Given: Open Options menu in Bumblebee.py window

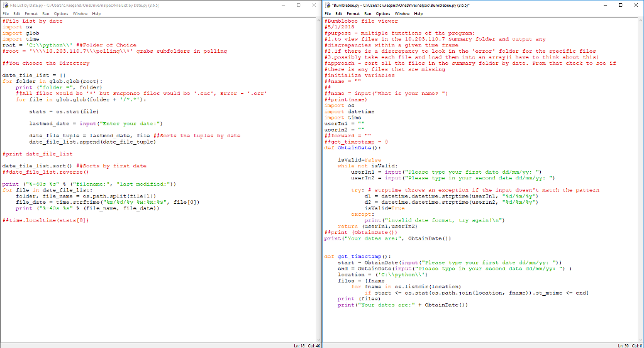Looking at the screenshot, I should [383, 14].
